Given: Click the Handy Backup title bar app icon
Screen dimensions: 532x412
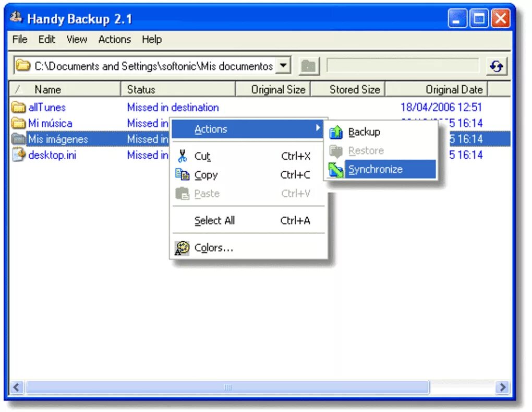Looking at the screenshot, I should (16, 17).
